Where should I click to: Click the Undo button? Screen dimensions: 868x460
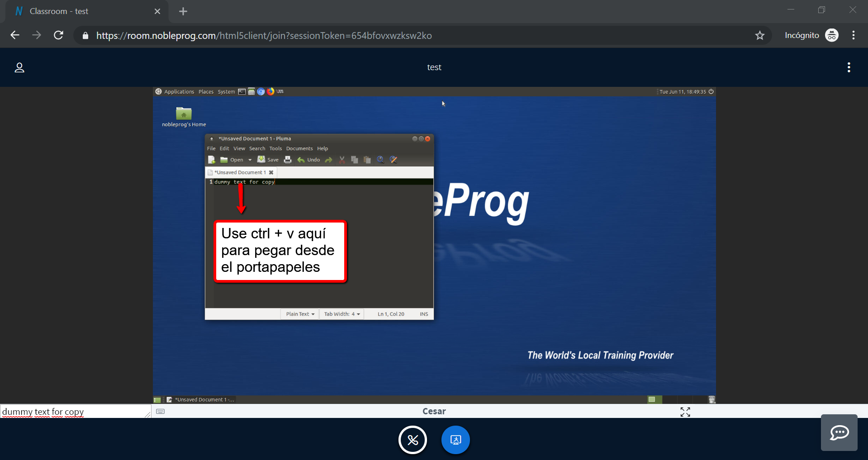point(309,160)
